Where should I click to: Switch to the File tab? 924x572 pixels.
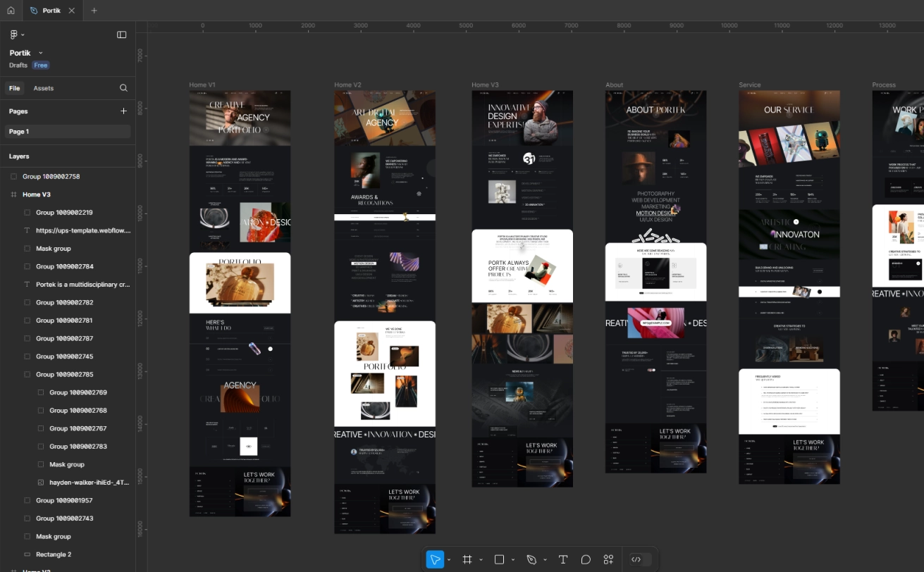click(x=14, y=88)
